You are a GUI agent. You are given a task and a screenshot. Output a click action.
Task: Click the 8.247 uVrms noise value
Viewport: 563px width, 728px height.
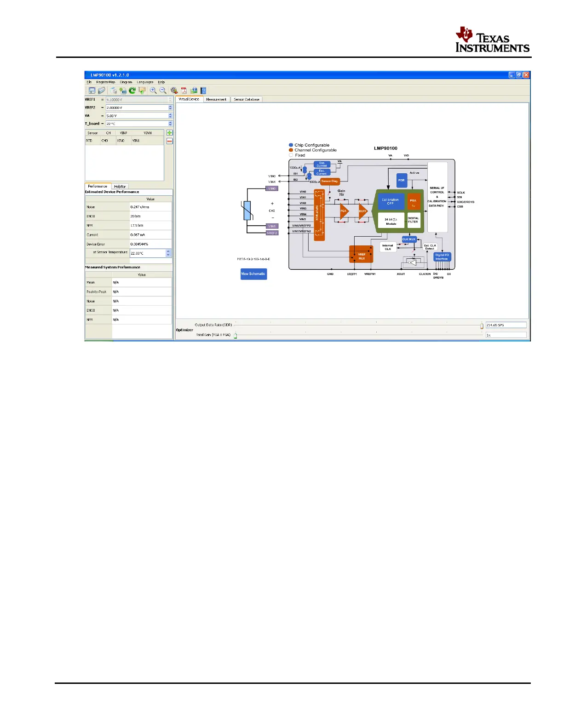click(151, 207)
